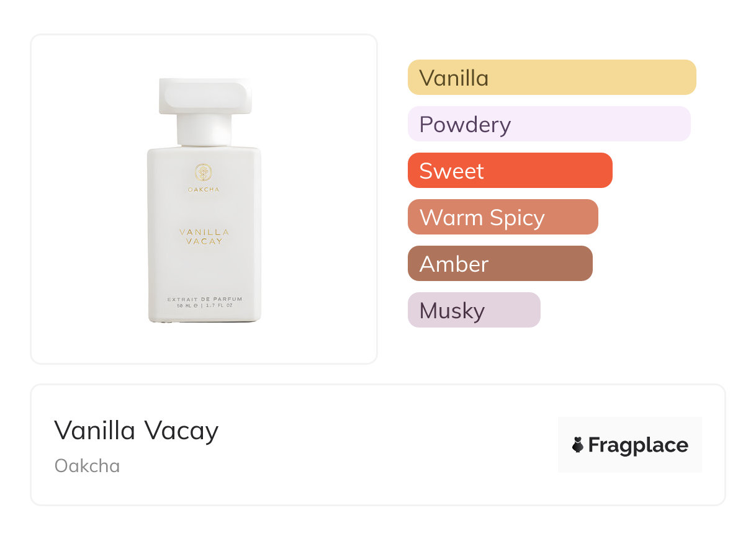Select the brown Amber accord bar

(500, 264)
